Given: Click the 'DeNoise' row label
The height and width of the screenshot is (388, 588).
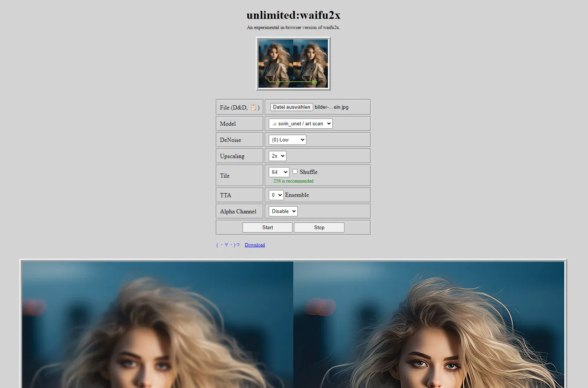Looking at the screenshot, I should (230, 140).
